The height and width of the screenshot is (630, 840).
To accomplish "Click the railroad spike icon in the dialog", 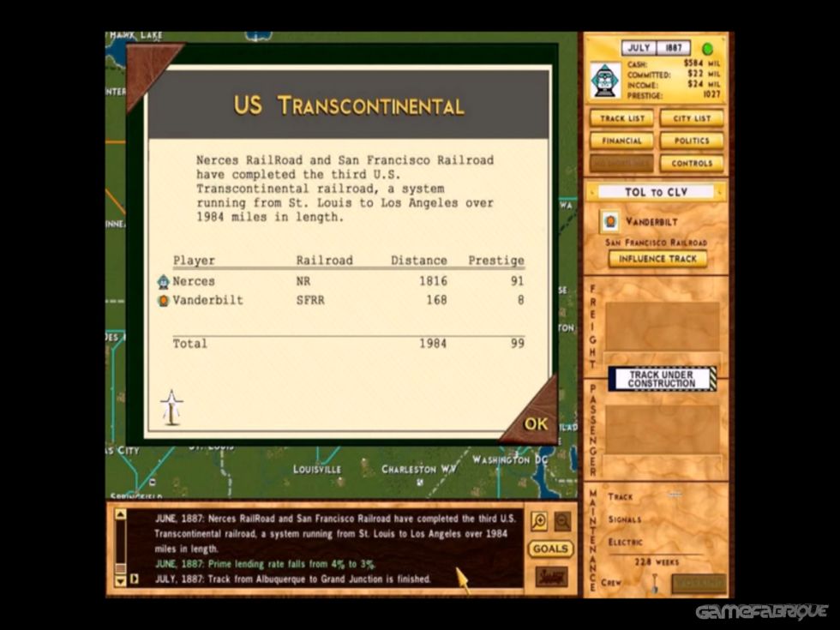I will click(171, 407).
